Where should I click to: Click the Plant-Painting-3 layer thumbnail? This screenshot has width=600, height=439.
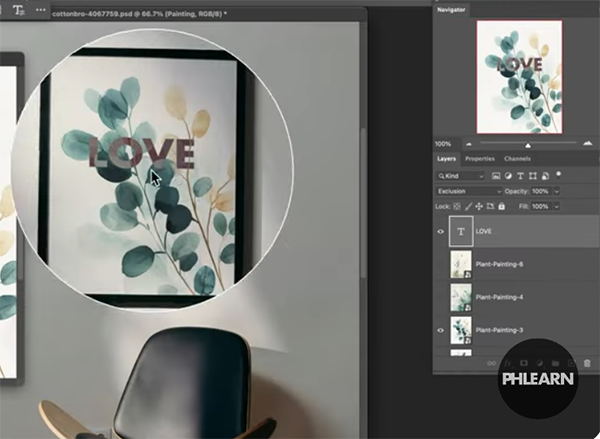coord(461,330)
